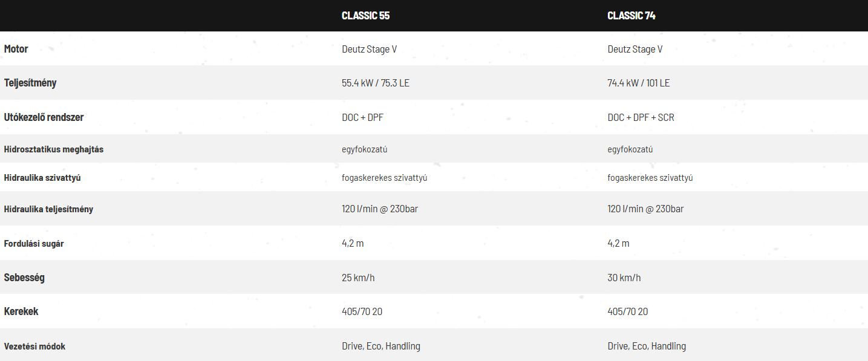868x361 pixels.
Task: Select the Hidraulika teljesítmény row label
Action: tap(48, 209)
